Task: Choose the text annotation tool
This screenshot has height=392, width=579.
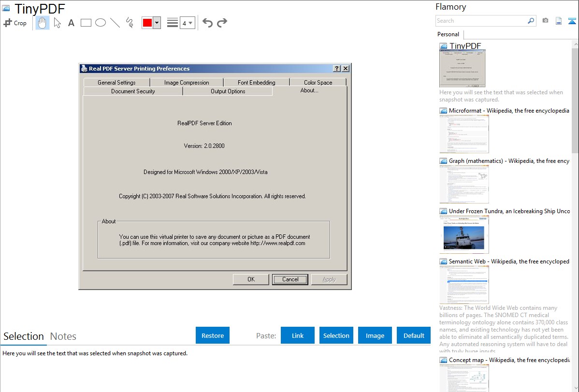Action: coord(71,23)
